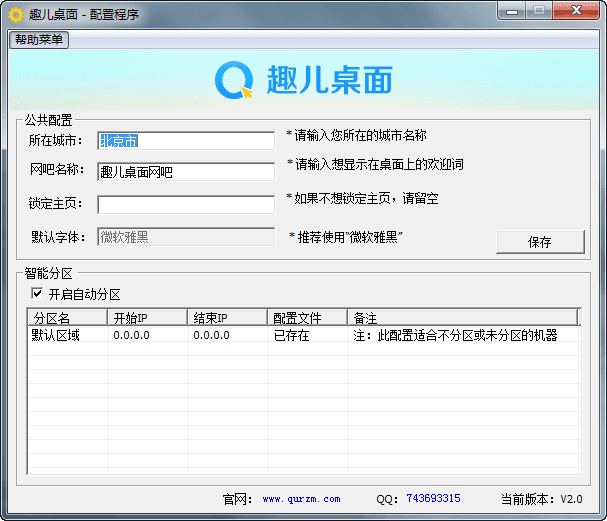Click the 保存 button

540,242
